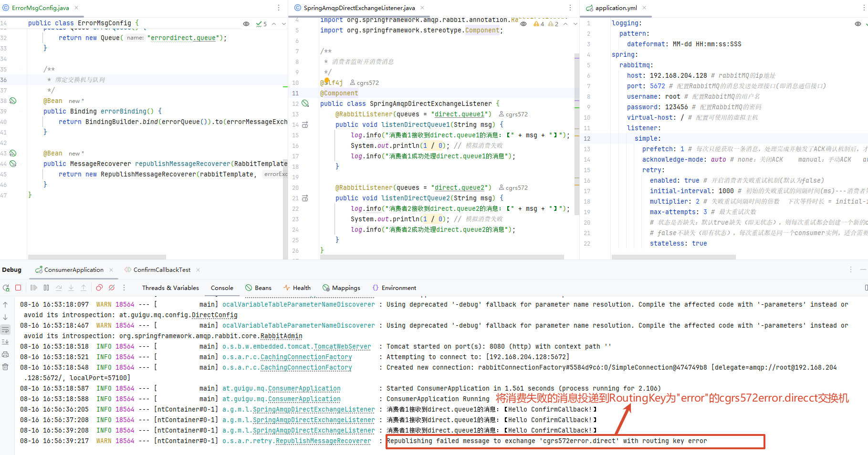Click the errordirect.queue string literal
The width and height of the screenshot is (868, 455).
pos(183,38)
